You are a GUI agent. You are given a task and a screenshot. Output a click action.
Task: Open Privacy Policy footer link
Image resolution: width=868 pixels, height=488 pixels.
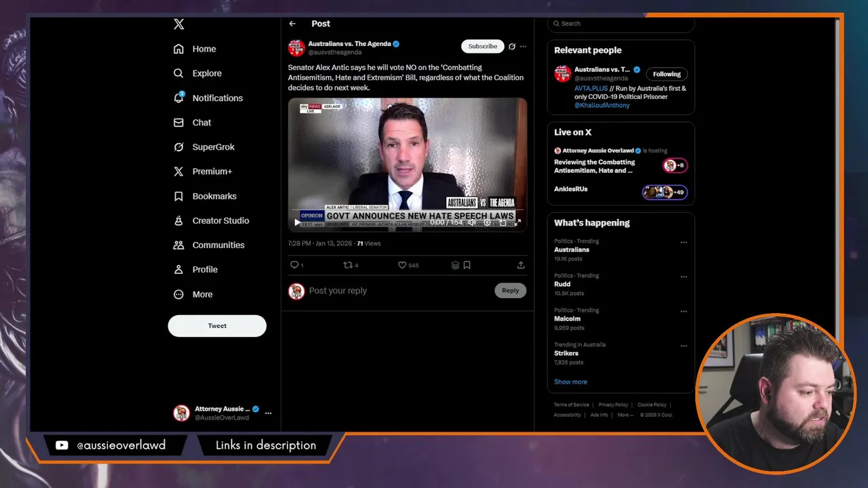613,405
